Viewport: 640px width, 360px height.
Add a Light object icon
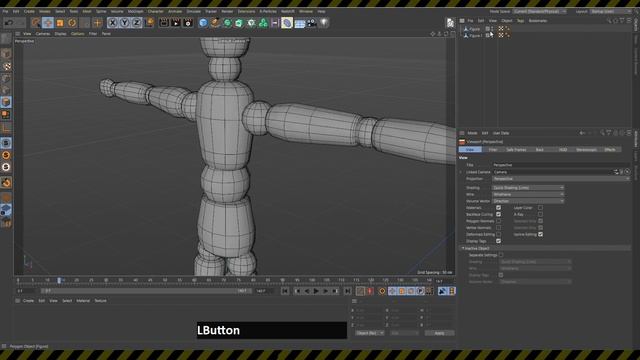coord(324,23)
